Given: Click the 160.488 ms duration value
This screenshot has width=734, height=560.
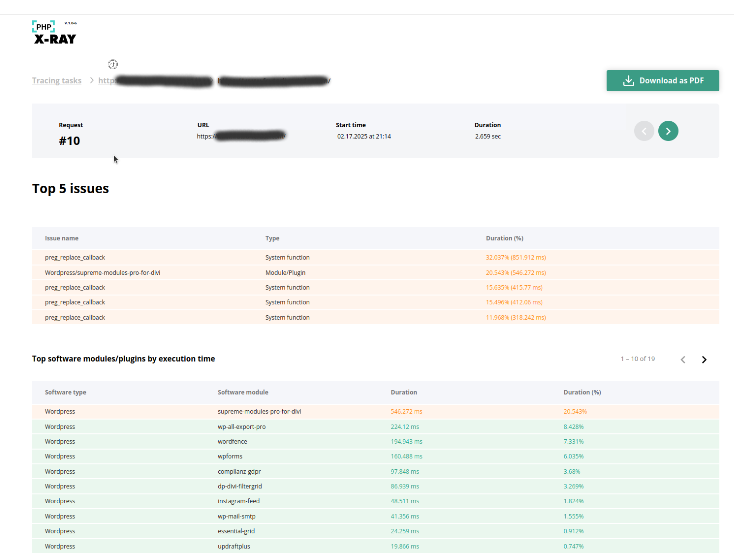Looking at the screenshot, I should pos(406,457).
